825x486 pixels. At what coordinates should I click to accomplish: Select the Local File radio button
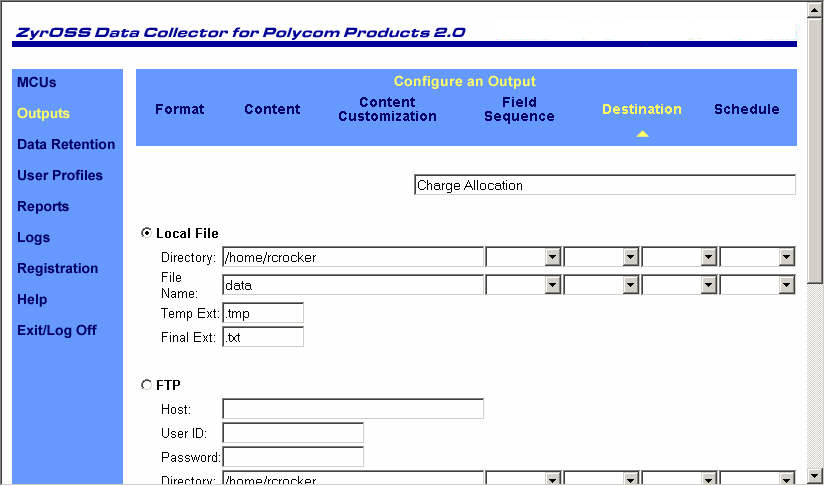coord(146,232)
